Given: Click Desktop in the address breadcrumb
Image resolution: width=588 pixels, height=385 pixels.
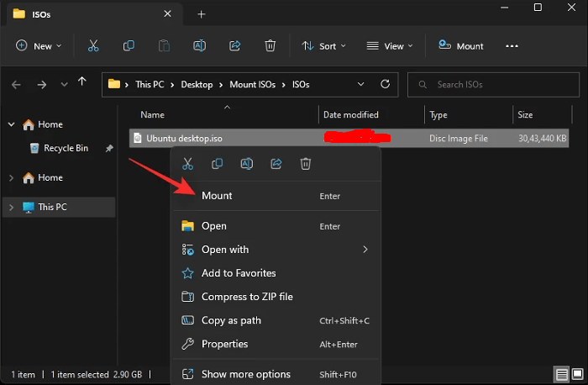Looking at the screenshot, I should point(197,84).
